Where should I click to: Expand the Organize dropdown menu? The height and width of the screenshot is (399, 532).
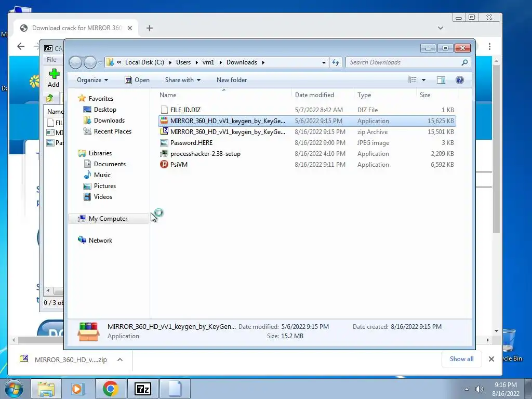tap(92, 80)
